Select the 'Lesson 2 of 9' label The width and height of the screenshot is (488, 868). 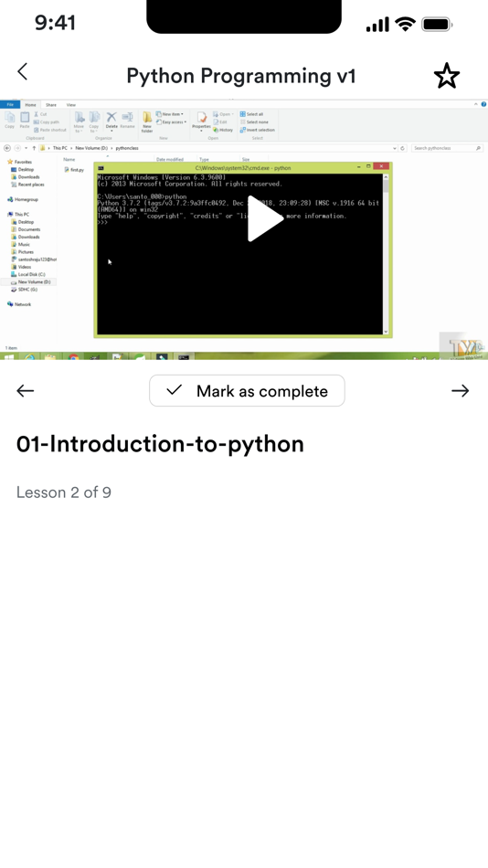click(64, 492)
